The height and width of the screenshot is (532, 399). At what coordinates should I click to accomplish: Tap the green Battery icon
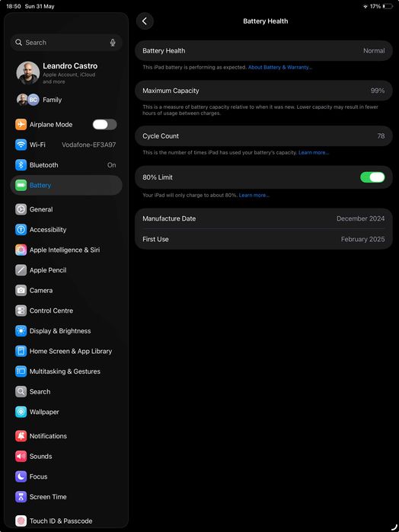[21, 185]
